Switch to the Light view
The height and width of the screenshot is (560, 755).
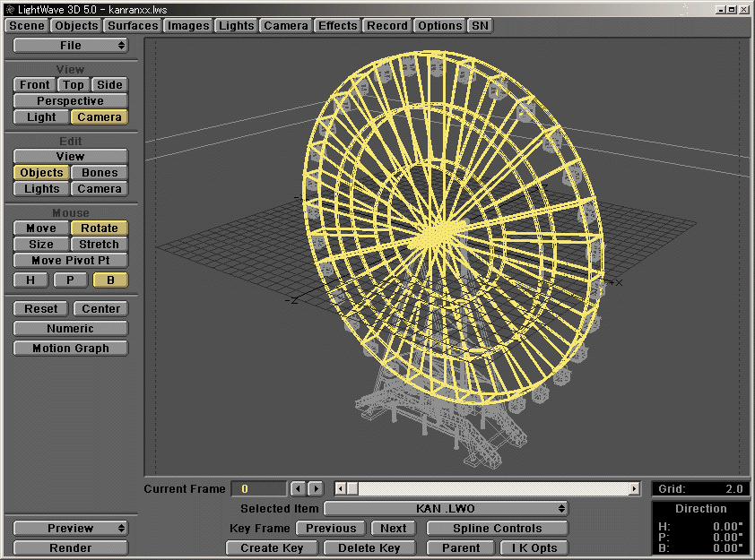[x=40, y=116]
